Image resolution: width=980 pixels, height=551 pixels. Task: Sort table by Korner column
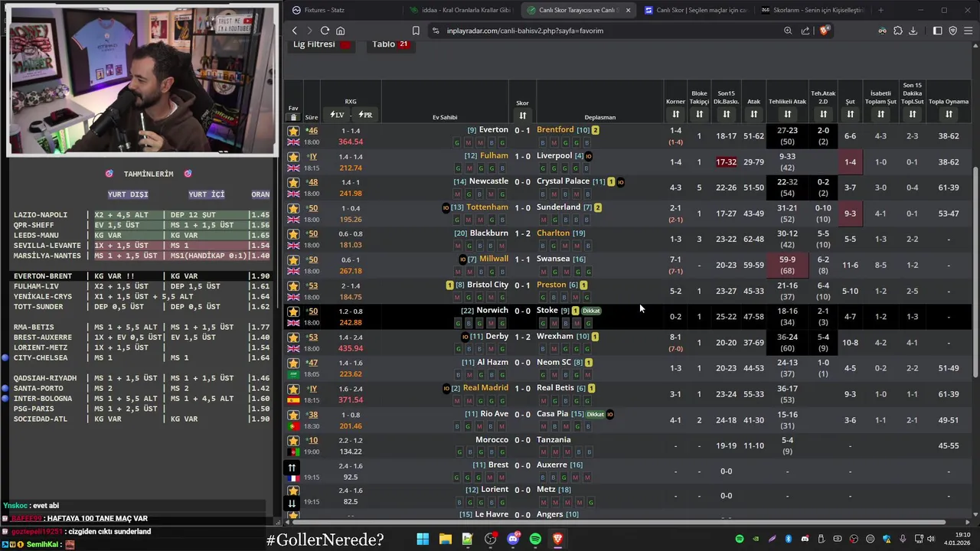[x=675, y=114]
